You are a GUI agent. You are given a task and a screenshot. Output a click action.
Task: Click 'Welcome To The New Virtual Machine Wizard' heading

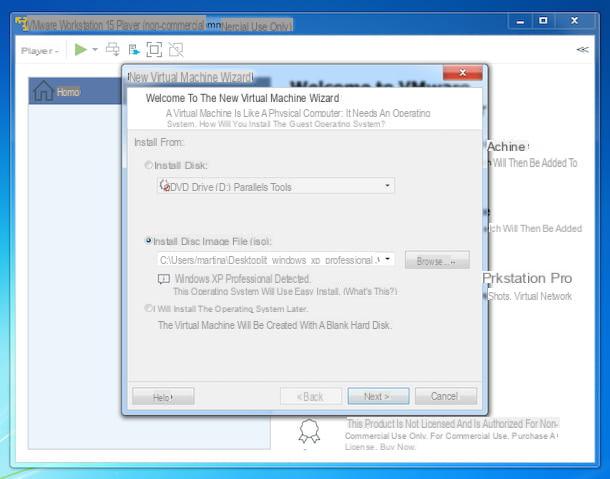pyautogui.click(x=242, y=98)
